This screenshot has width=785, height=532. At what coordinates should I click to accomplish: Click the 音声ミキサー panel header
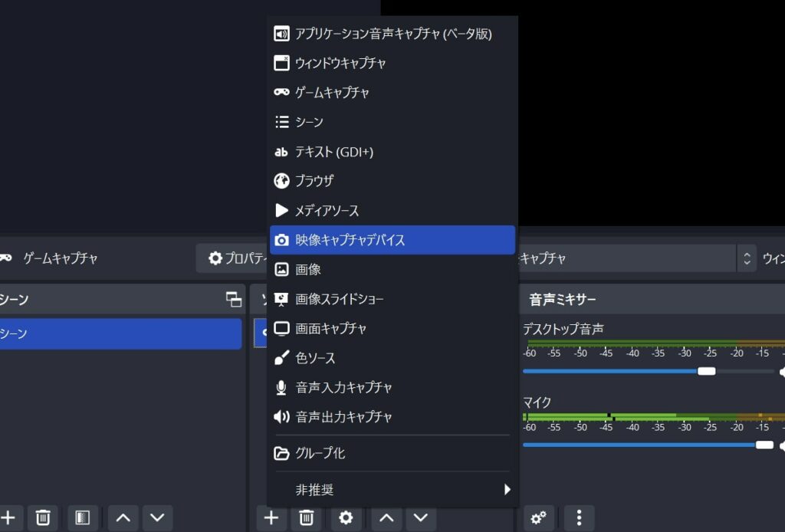(563, 300)
